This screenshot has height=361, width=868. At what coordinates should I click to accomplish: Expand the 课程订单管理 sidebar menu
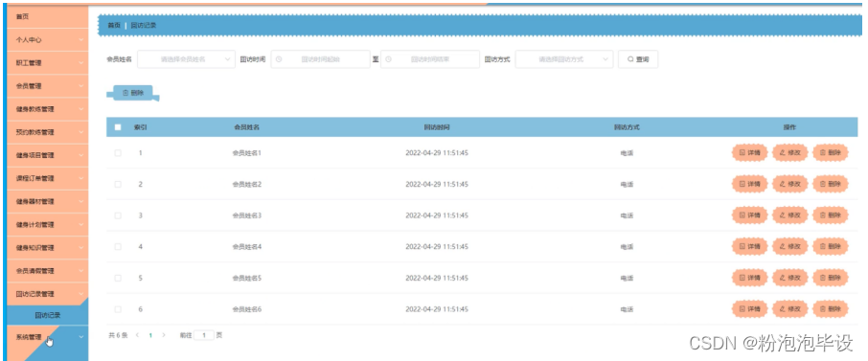click(x=47, y=178)
